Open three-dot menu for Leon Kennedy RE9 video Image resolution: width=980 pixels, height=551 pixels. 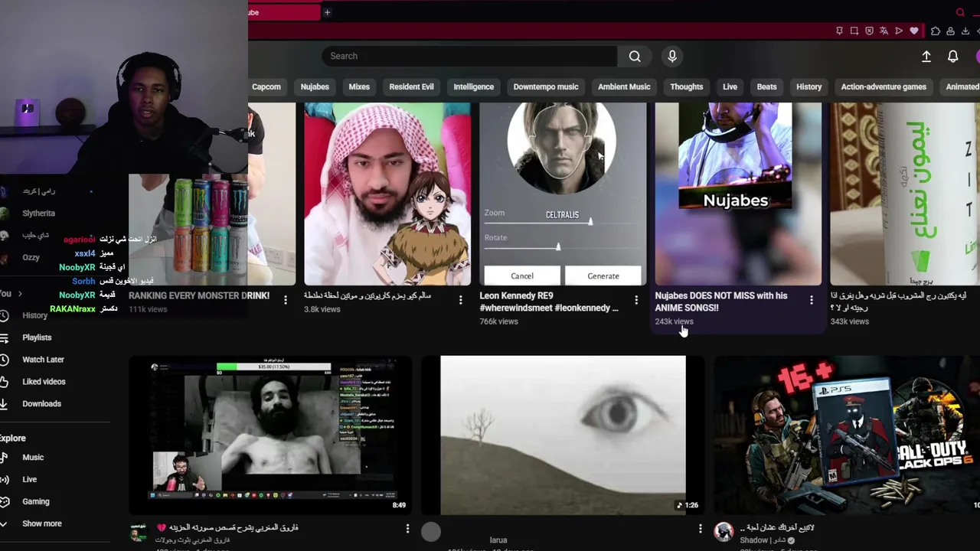(635, 301)
